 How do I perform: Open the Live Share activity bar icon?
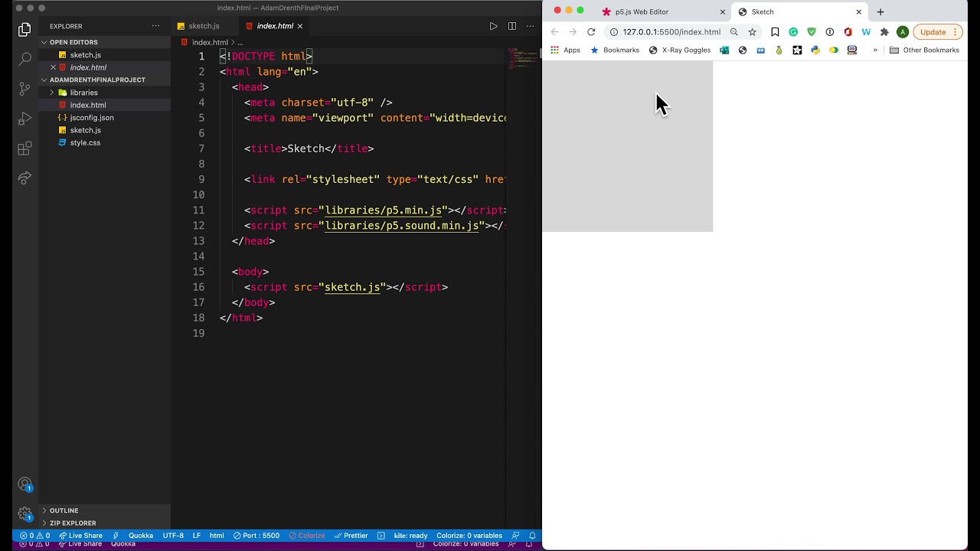(x=24, y=178)
